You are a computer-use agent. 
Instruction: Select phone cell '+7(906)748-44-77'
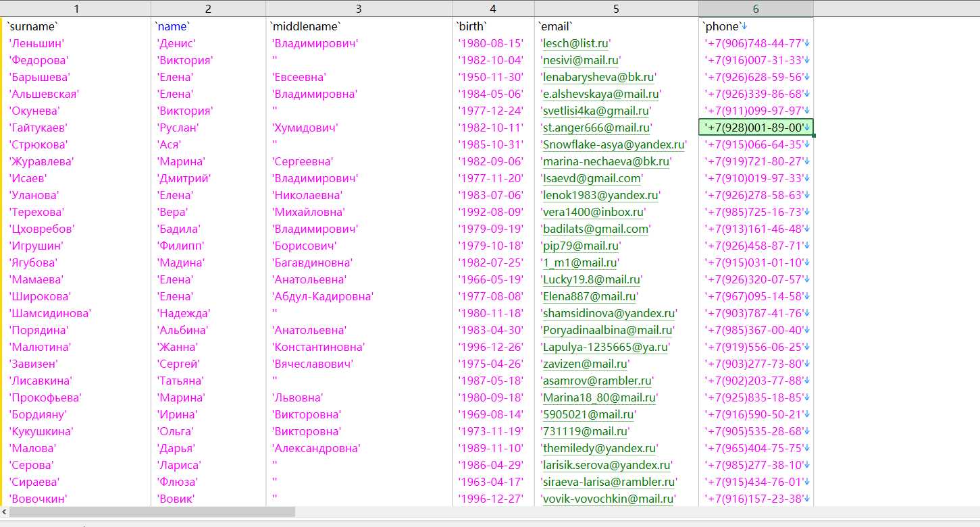point(756,43)
